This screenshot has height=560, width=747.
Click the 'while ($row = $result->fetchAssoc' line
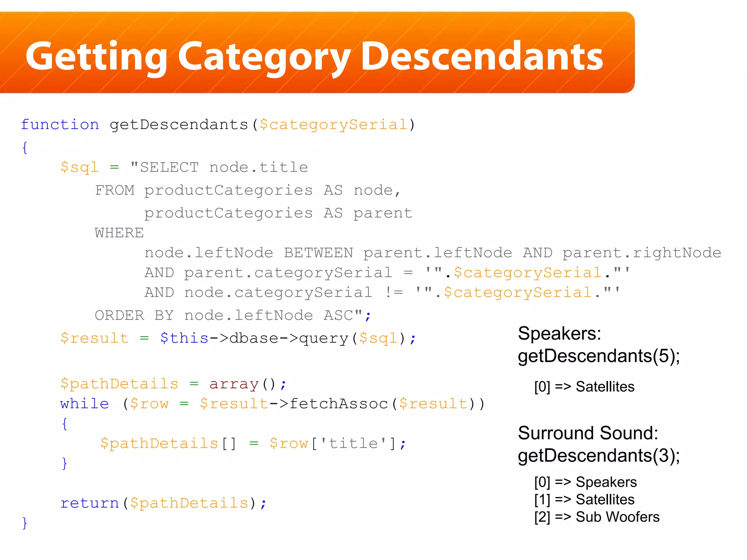point(273,404)
